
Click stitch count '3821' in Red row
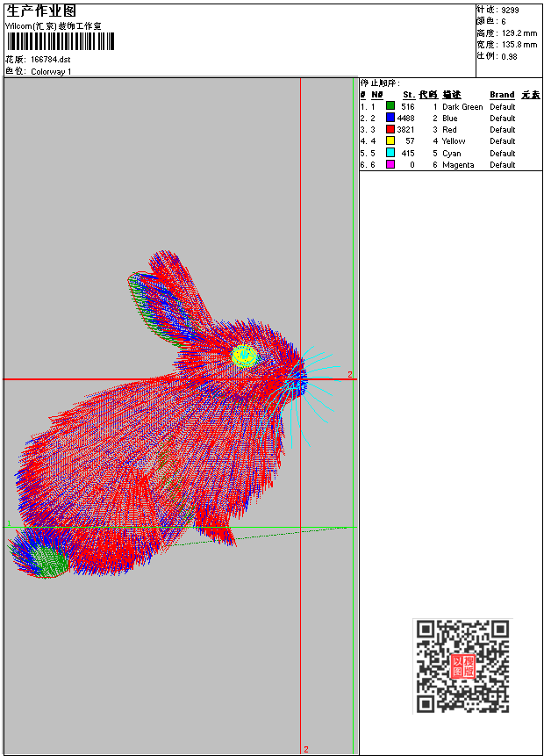pos(405,130)
